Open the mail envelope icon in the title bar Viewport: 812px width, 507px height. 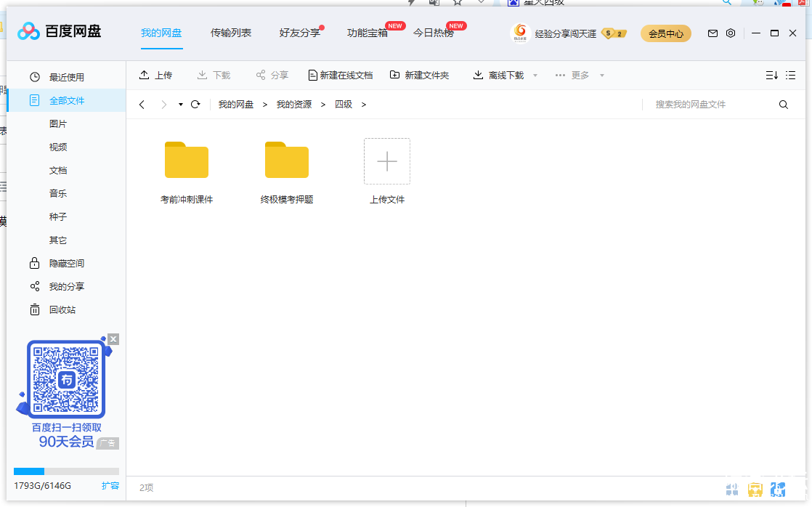point(712,33)
